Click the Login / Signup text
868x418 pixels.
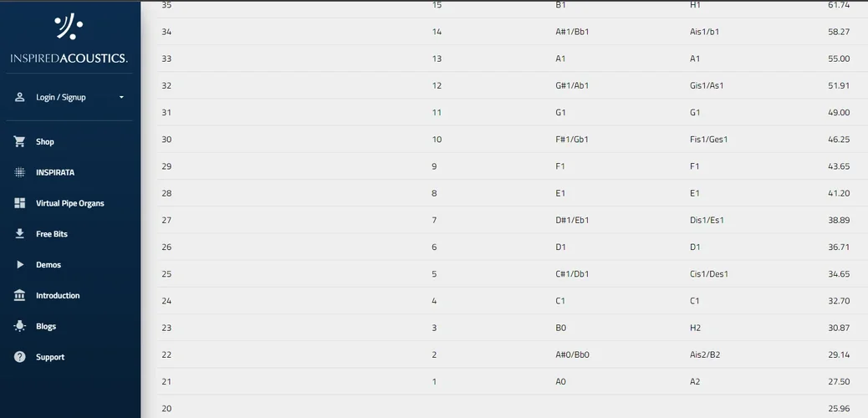click(61, 98)
